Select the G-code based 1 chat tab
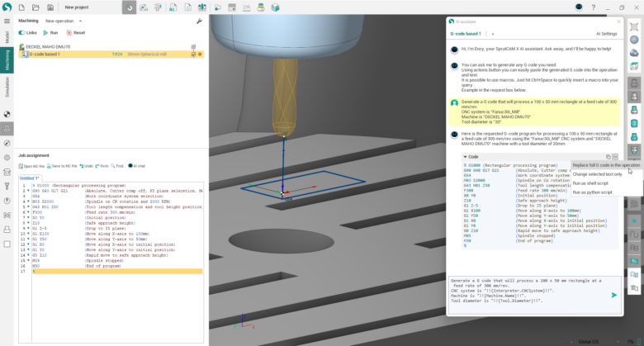 coord(466,34)
